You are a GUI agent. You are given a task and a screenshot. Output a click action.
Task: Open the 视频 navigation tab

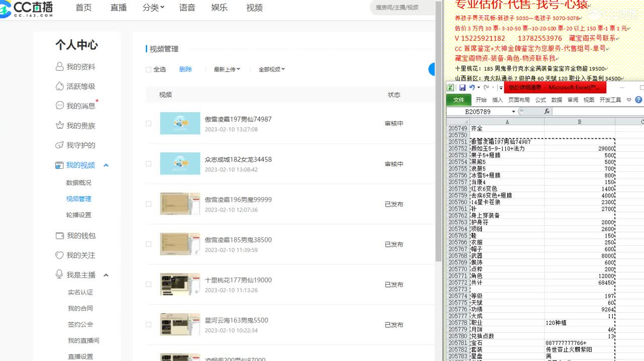point(255,8)
